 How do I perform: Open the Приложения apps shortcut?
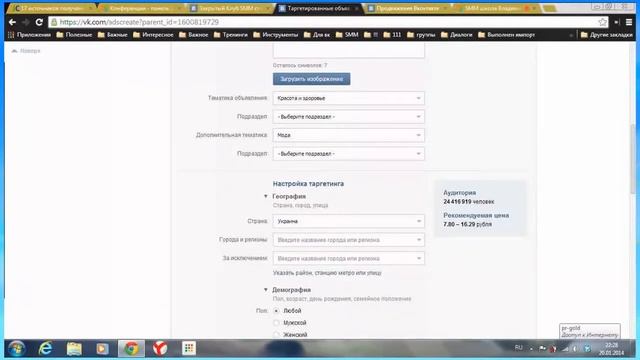(29, 35)
